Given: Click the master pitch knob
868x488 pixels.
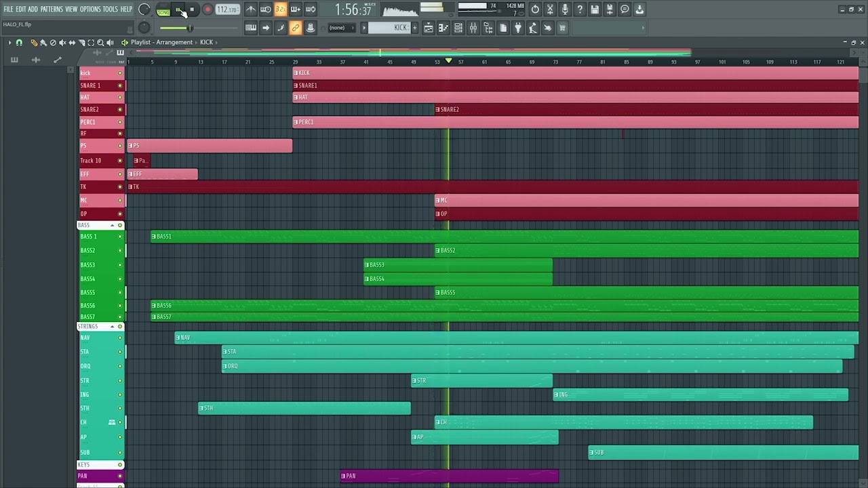Looking at the screenshot, I should click(x=144, y=27).
